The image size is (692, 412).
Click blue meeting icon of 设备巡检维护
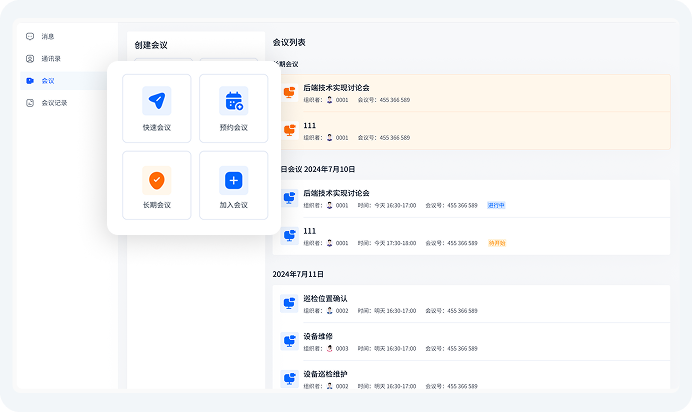click(x=290, y=379)
